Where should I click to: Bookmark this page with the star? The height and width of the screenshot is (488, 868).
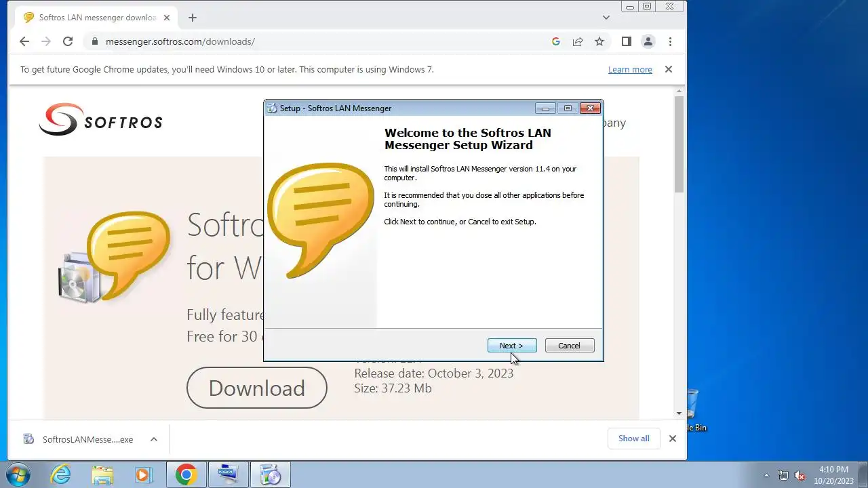[599, 41]
